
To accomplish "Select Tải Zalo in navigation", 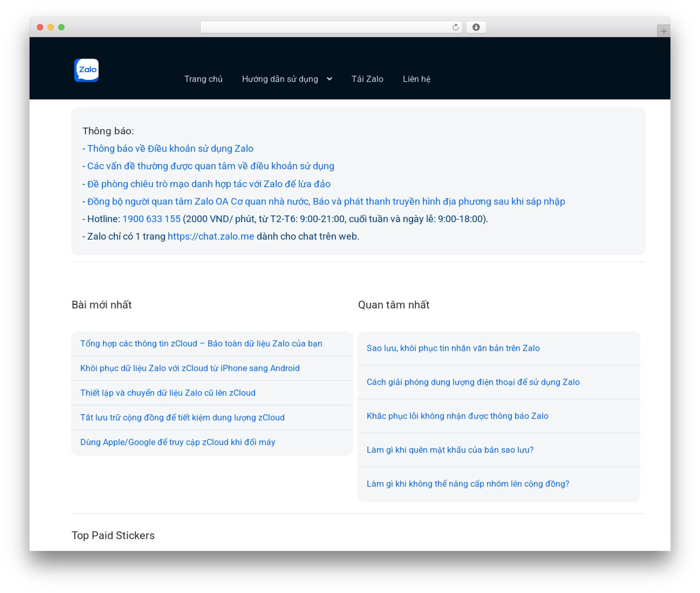I will (367, 79).
